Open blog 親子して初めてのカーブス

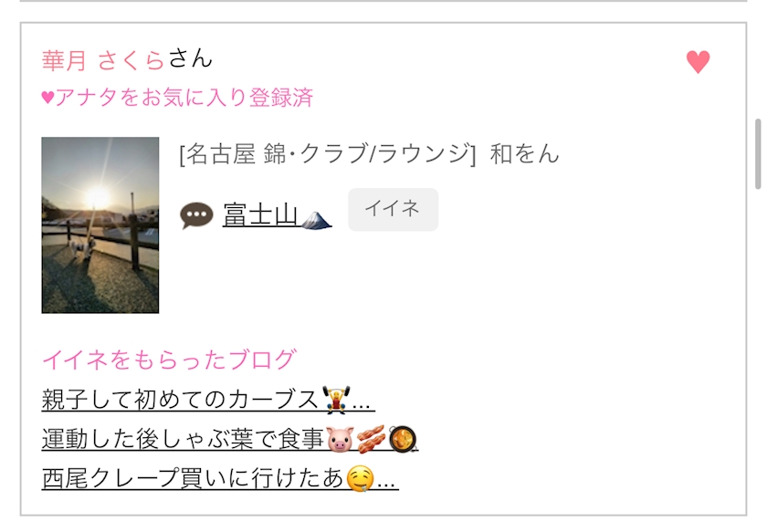click(208, 400)
